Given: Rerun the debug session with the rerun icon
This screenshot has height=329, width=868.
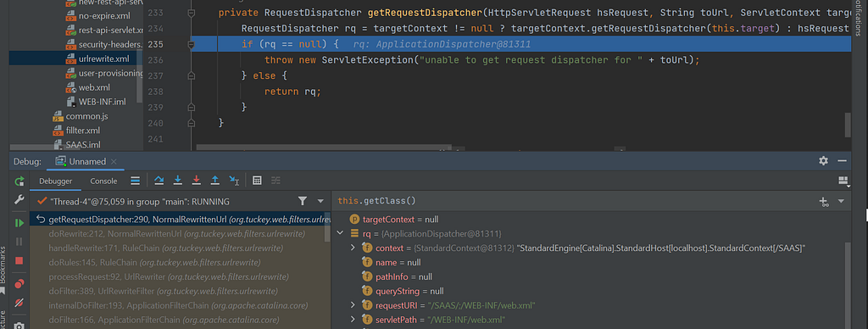Looking at the screenshot, I should pos(19,181).
